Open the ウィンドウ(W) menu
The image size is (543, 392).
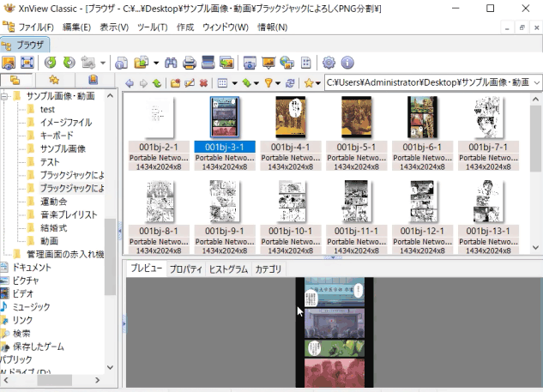[226, 27]
